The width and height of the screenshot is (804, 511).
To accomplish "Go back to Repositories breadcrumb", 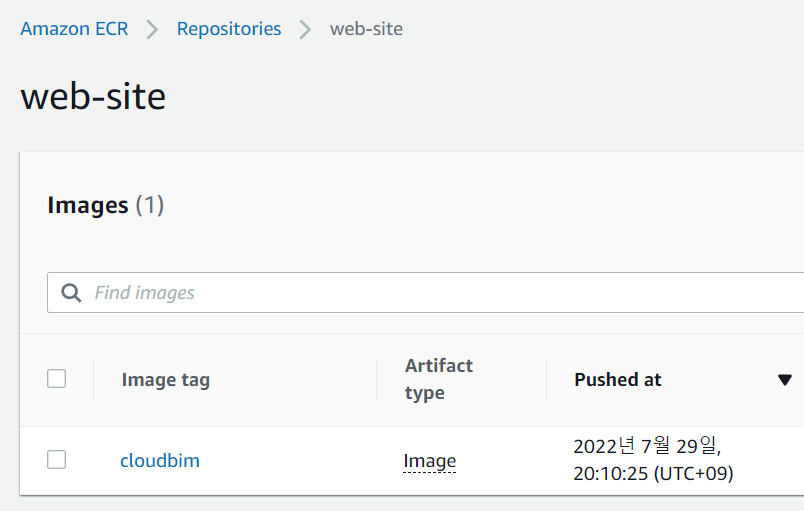I will 229,29.
